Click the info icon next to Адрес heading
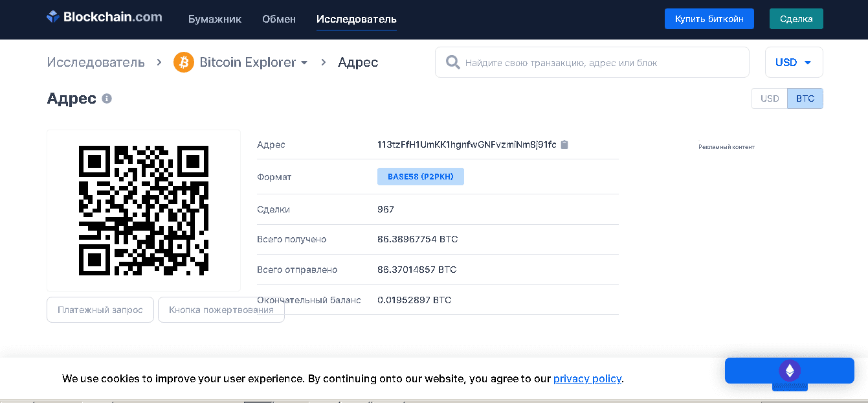The width and height of the screenshot is (868, 403). pos(107,98)
